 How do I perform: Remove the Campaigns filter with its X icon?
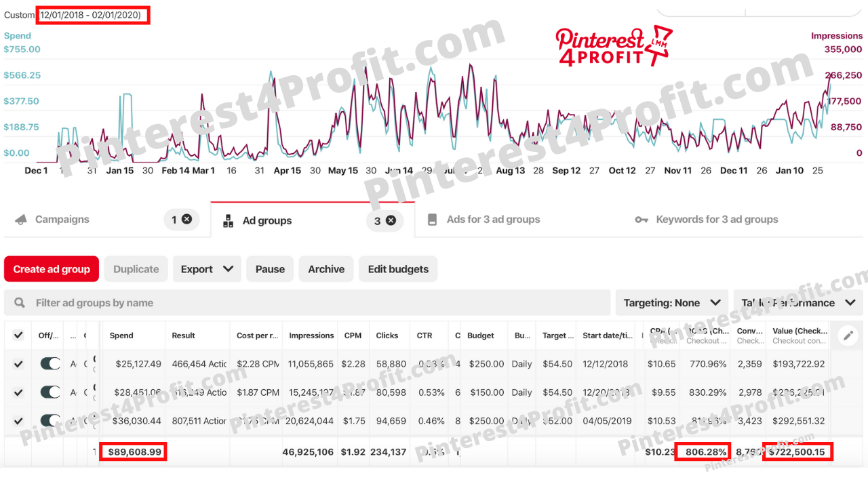click(187, 220)
